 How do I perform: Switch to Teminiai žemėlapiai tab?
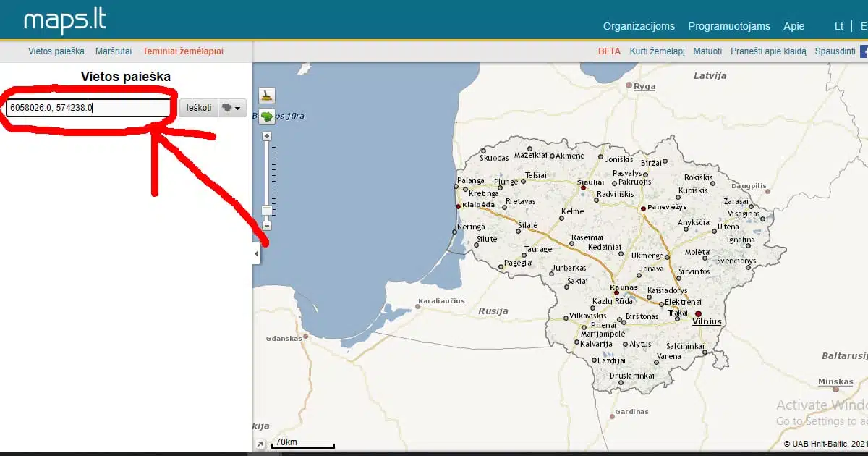click(183, 51)
